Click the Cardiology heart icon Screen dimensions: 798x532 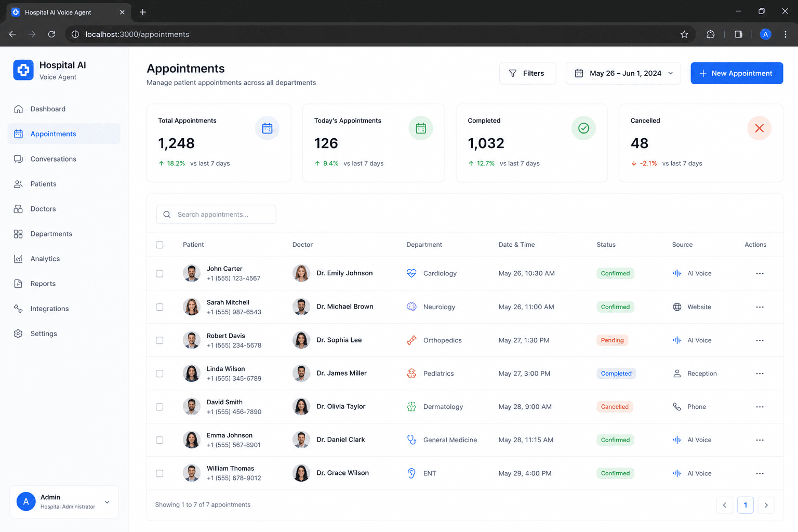pyautogui.click(x=411, y=273)
